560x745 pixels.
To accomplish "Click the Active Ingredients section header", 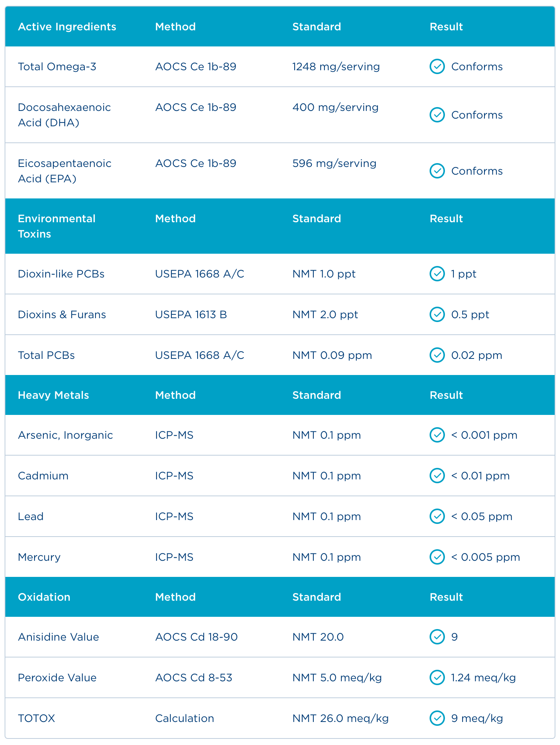I will pyautogui.click(x=67, y=27).
